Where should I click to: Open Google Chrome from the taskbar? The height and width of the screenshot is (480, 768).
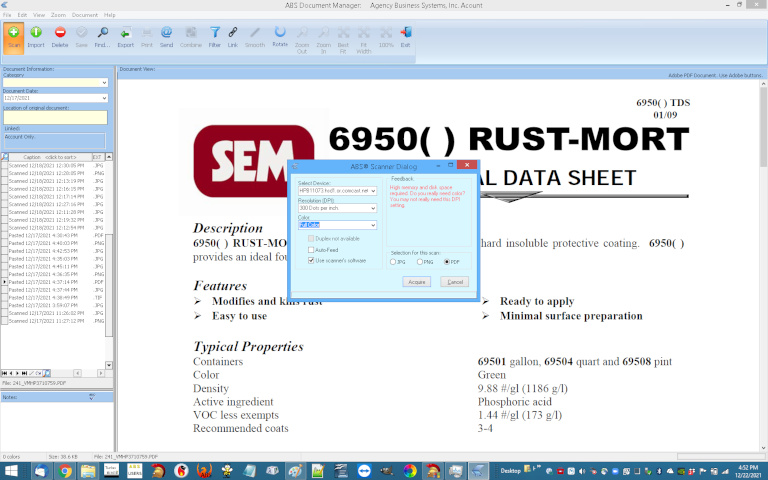tap(64, 471)
